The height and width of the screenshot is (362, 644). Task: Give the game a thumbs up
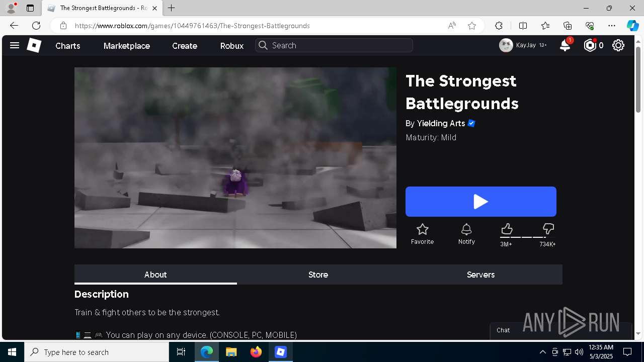click(x=507, y=229)
